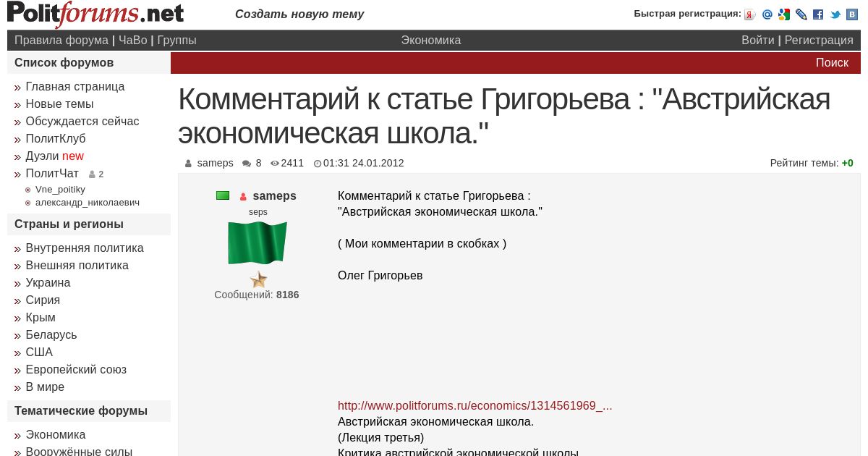
Task: Open Беларусь forum
Action: pyautogui.click(x=51, y=335)
